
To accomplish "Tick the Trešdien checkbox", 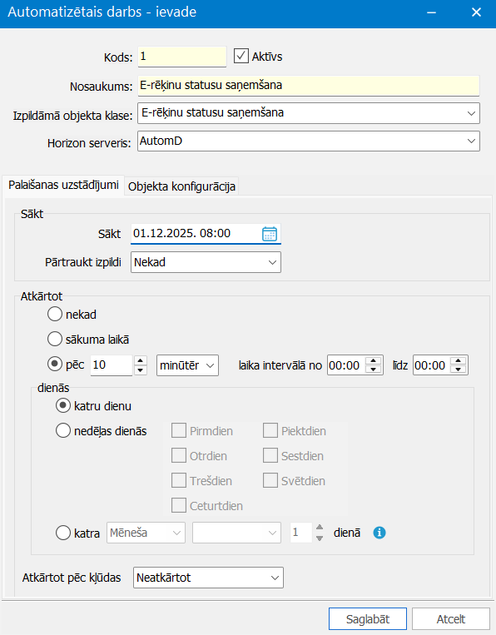I will click(179, 481).
